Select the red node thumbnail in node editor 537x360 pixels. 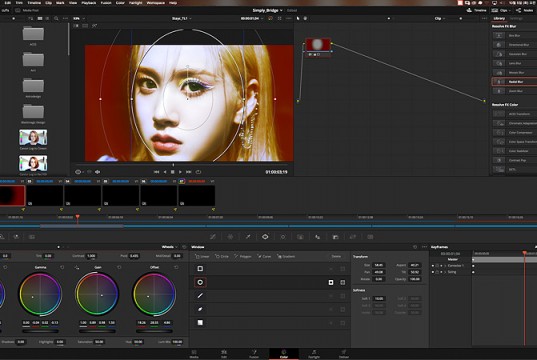point(318,45)
